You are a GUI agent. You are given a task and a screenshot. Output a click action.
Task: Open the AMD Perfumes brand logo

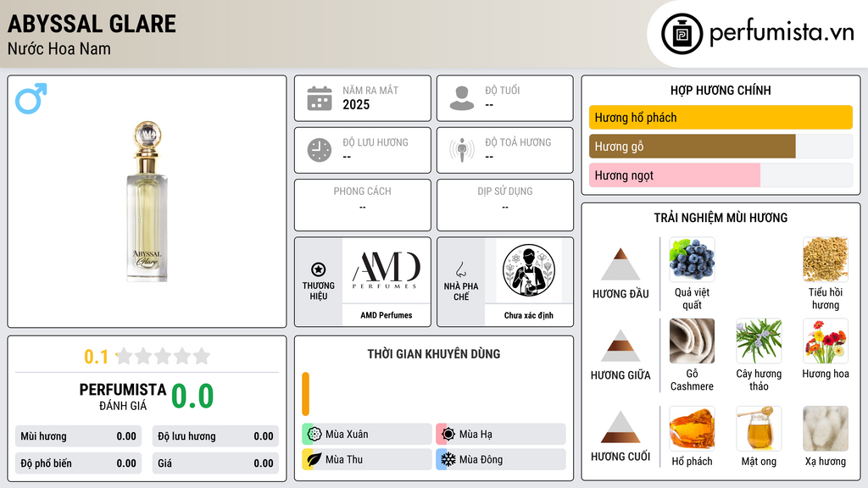(x=387, y=270)
